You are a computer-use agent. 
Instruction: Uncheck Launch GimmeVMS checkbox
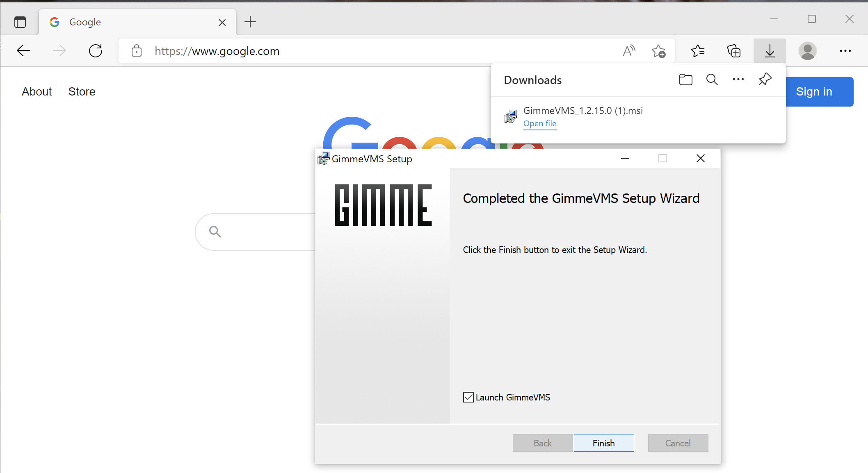(x=468, y=397)
